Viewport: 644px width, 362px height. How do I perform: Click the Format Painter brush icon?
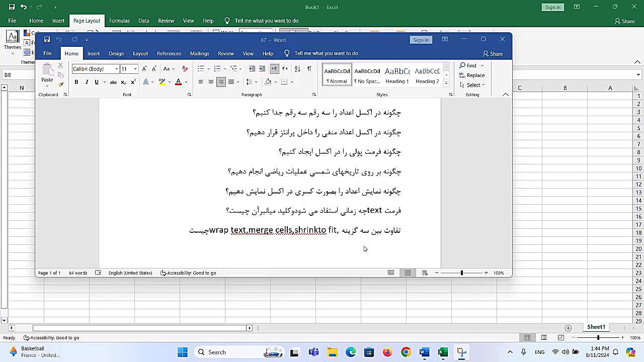click(x=60, y=84)
